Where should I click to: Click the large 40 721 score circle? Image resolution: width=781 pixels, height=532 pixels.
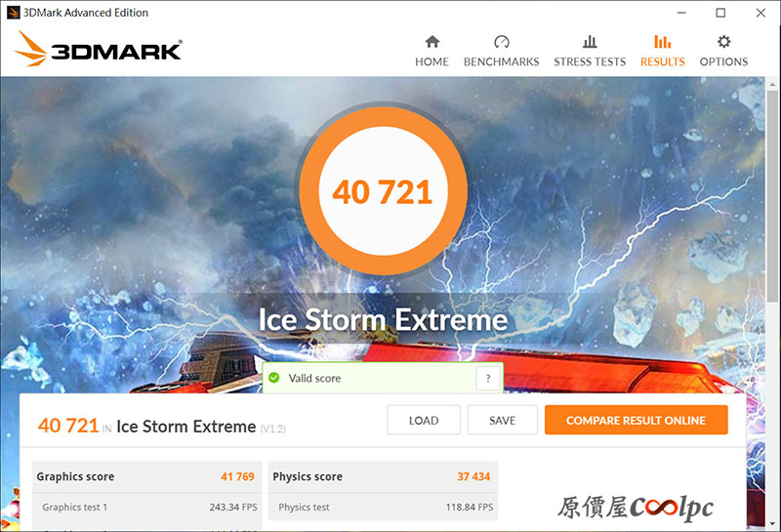383,190
